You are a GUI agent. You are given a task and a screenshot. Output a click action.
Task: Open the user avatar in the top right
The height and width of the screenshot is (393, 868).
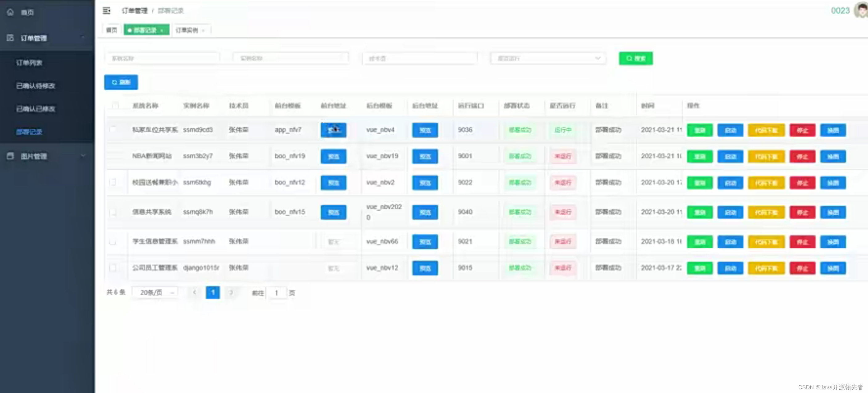[x=861, y=10]
